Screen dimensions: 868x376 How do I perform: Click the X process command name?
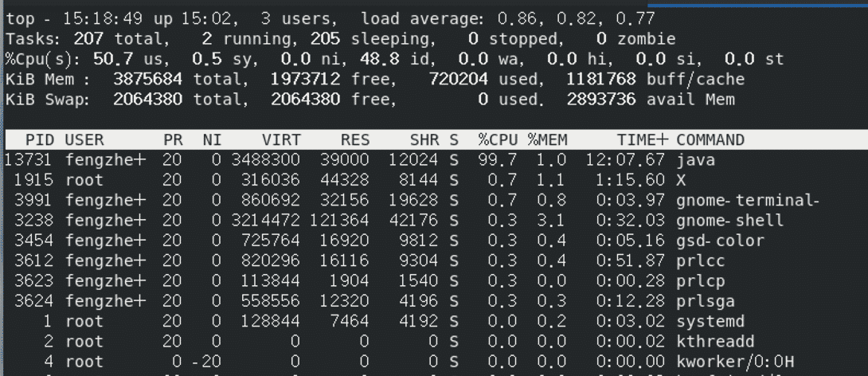[682, 180]
